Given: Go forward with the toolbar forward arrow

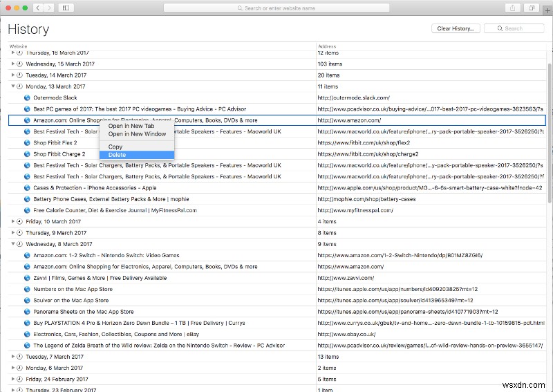Looking at the screenshot, I should point(49,8).
